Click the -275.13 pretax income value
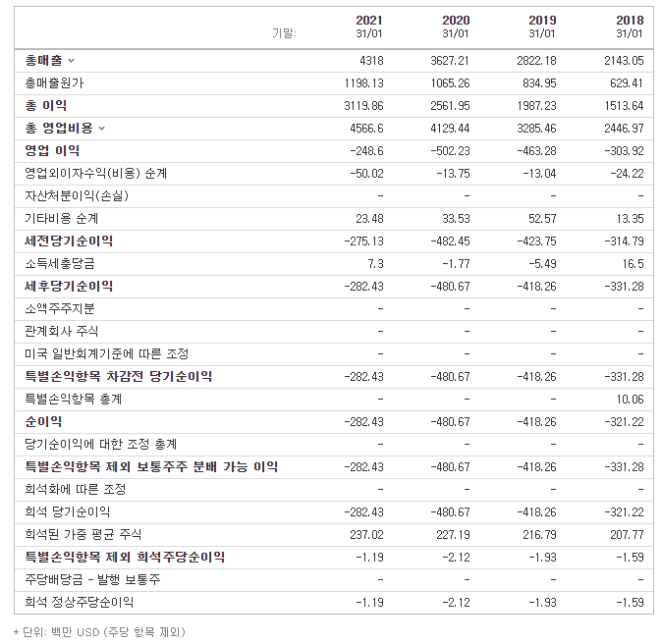This screenshot has width=661, height=644. (x=363, y=241)
